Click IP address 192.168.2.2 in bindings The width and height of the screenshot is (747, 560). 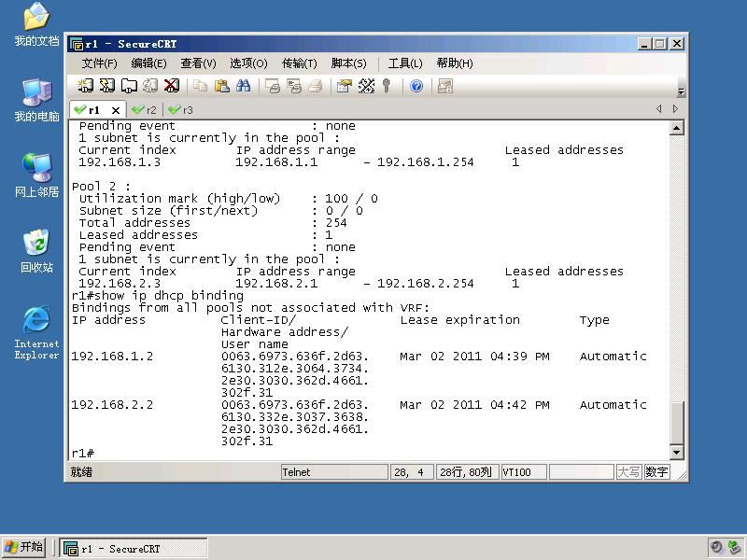coord(112,405)
